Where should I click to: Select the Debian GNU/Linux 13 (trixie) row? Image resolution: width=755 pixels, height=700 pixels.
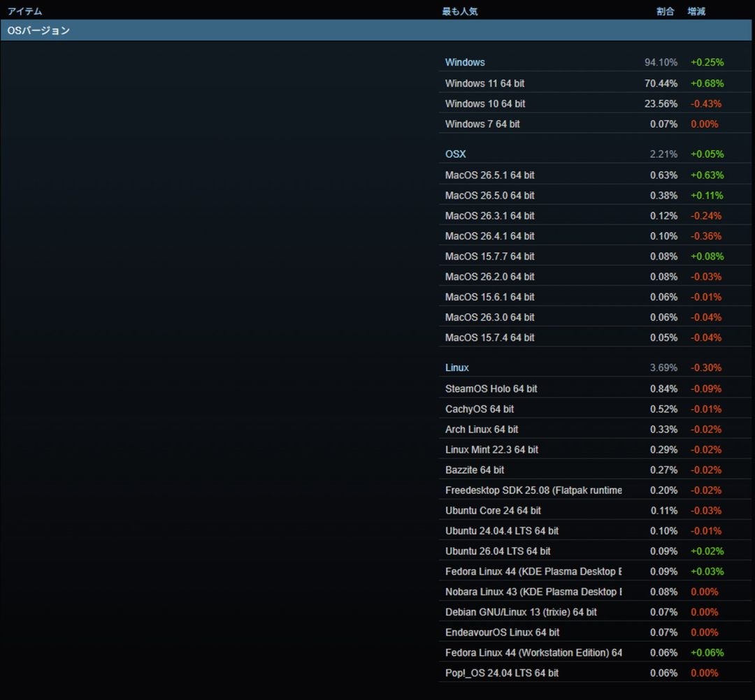click(595, 612)
